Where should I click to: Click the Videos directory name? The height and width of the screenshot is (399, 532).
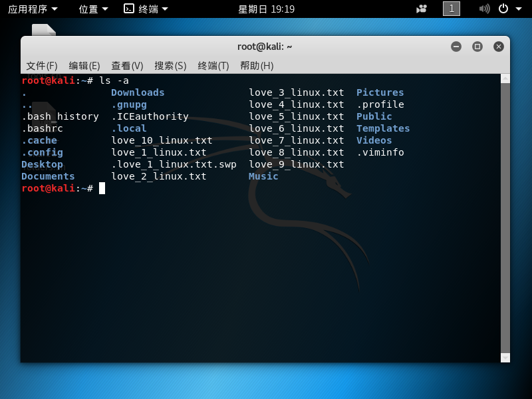374,140
